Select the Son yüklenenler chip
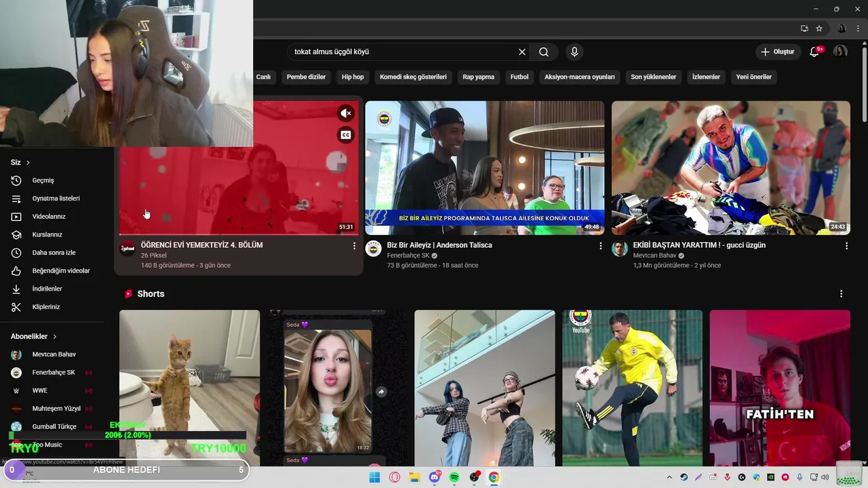Viewport: 868px width, 488px height. pyautogui.click(x=653, y=77)
